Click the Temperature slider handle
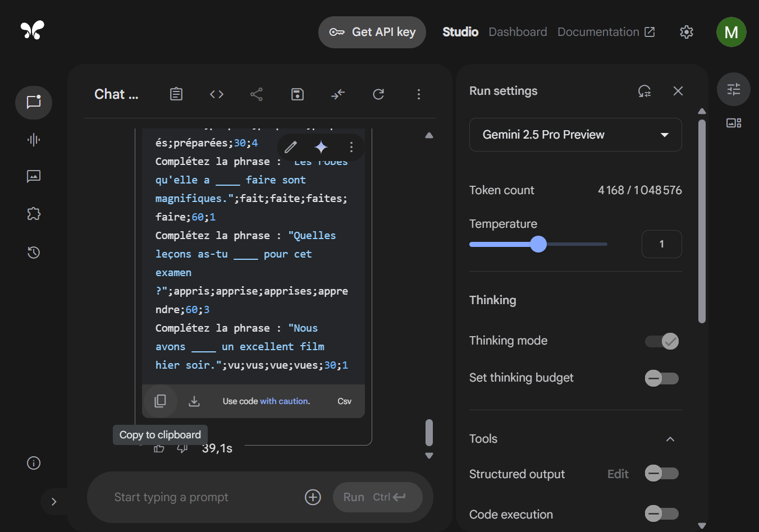The image size is (759, 532). [x=538, y=244]
